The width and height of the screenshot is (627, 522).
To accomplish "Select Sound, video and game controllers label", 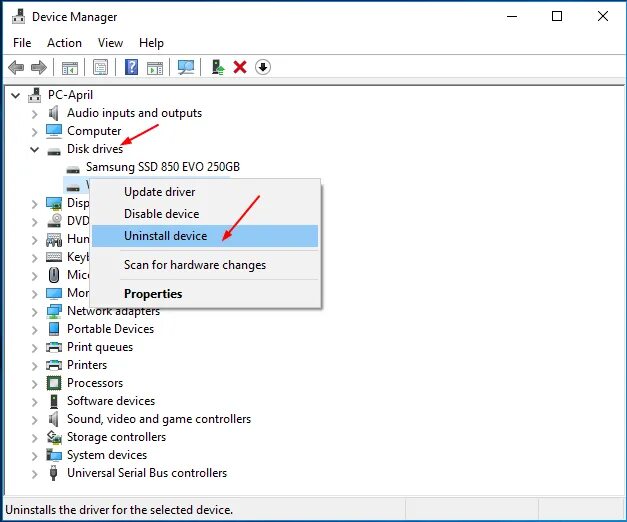I will (x=159, y=419).
